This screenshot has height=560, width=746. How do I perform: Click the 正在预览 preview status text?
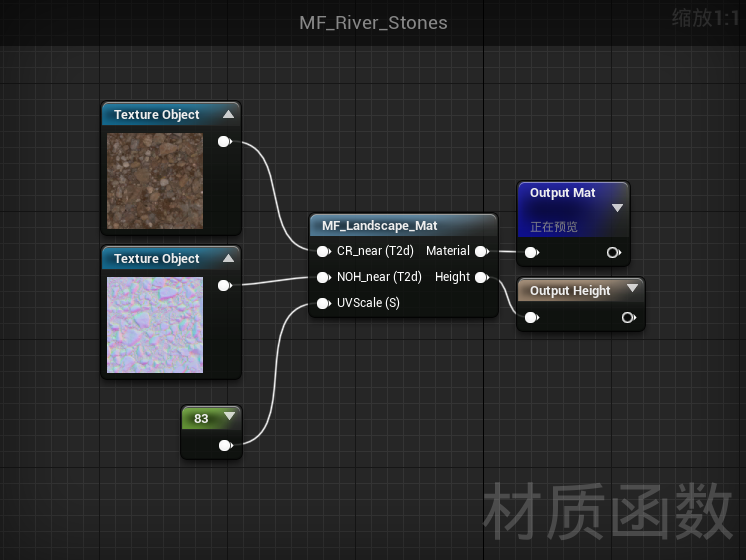pos(554,227)
